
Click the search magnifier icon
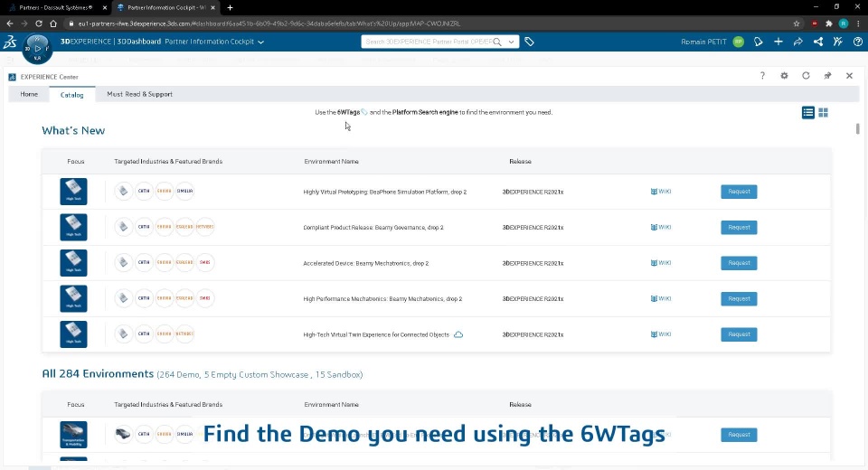[x=497, y=42]
